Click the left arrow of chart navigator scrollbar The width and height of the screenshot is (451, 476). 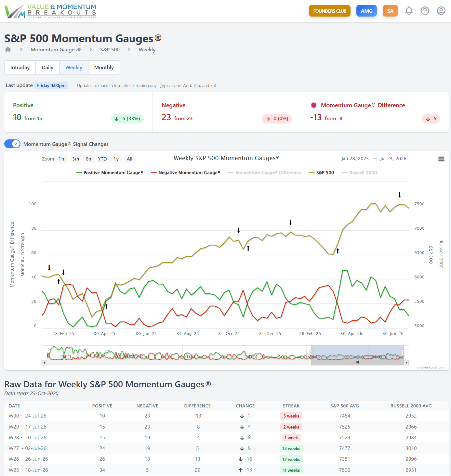(x=45, y=363)
